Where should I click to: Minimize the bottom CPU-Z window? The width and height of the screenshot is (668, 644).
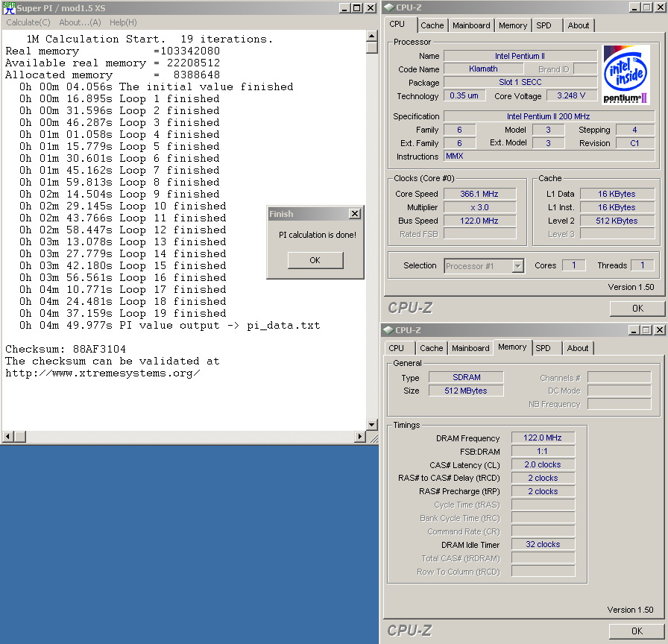pos(634,330)
